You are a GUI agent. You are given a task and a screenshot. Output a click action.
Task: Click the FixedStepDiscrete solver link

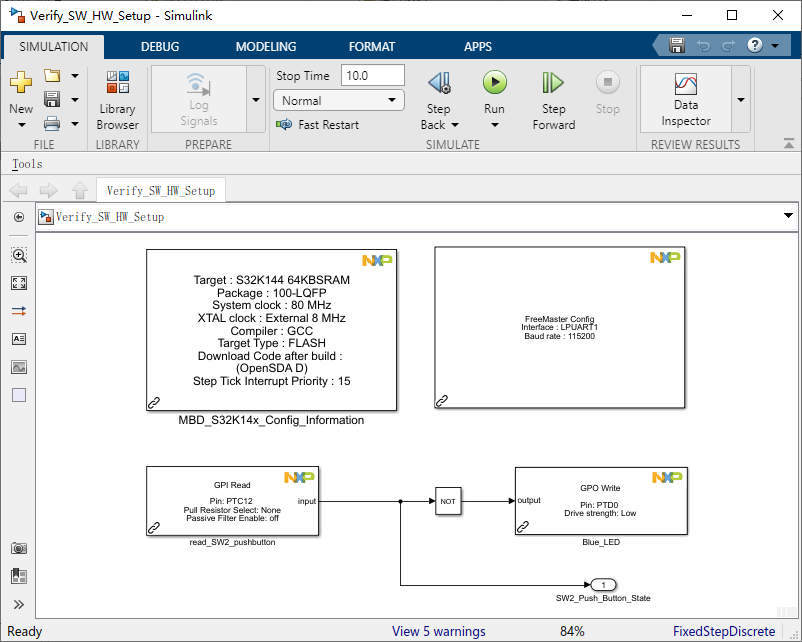click(x=724, y=631)
